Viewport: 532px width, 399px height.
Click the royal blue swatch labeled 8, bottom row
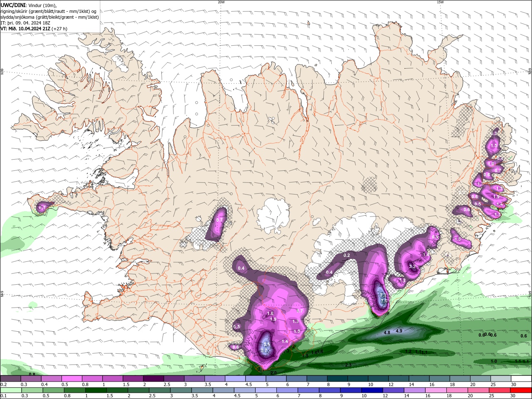tap(330, 390)
